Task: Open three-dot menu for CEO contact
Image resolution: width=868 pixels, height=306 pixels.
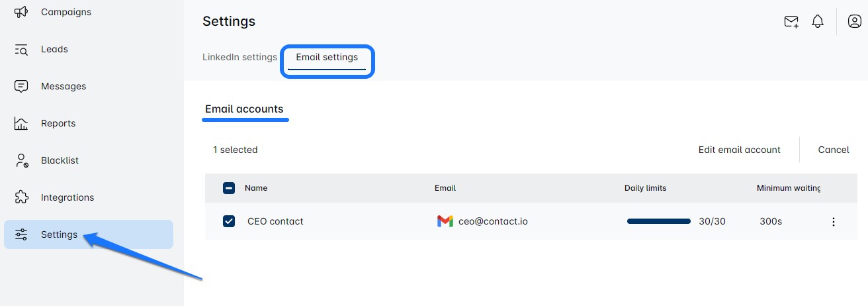Action: [834, 222]
